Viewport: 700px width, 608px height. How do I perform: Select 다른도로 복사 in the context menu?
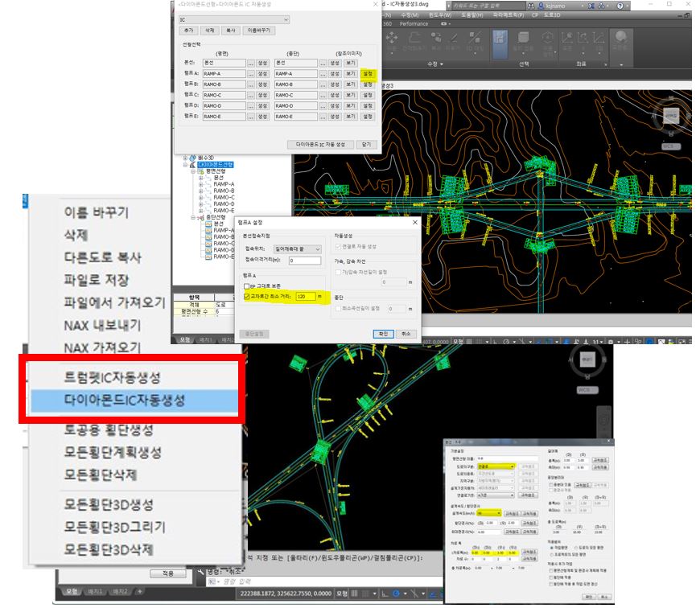[103, 257]
